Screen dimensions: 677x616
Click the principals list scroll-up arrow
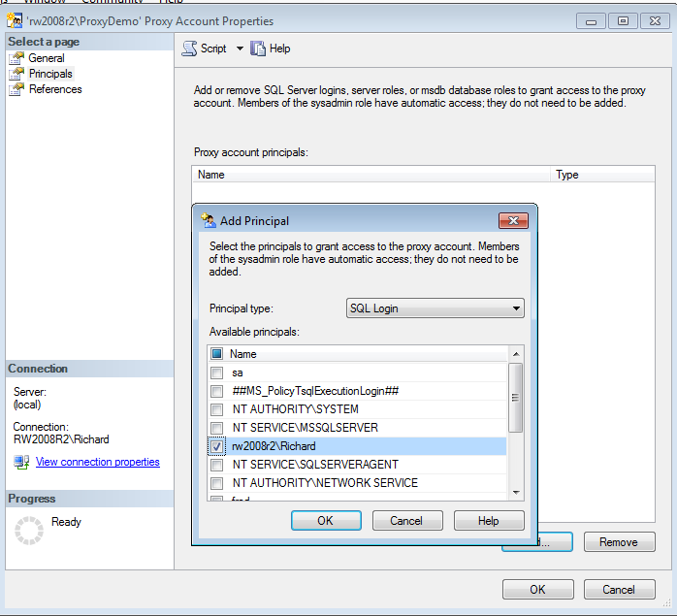516,354
